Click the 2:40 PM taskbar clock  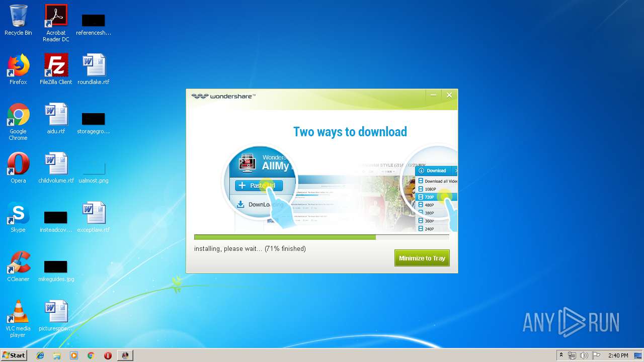pos(618,355)
